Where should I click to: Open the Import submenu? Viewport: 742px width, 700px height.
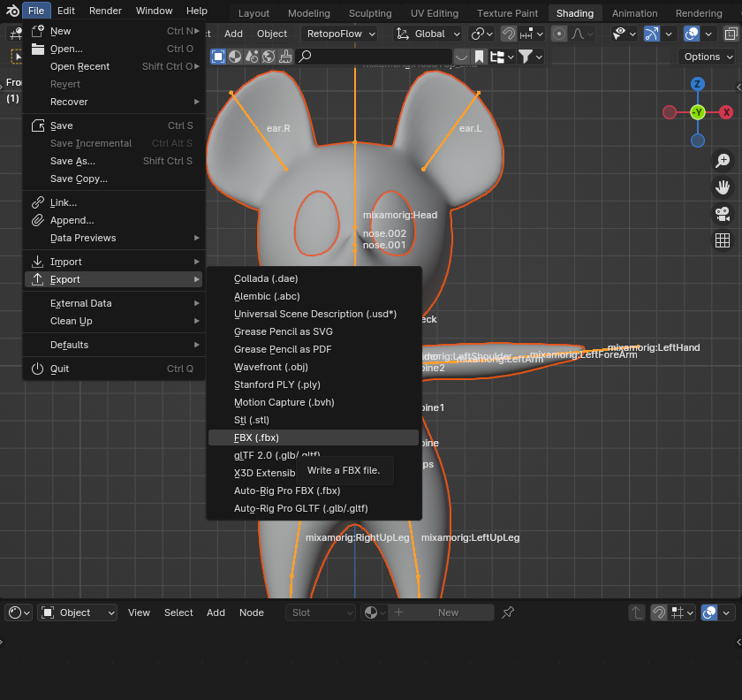114,262
